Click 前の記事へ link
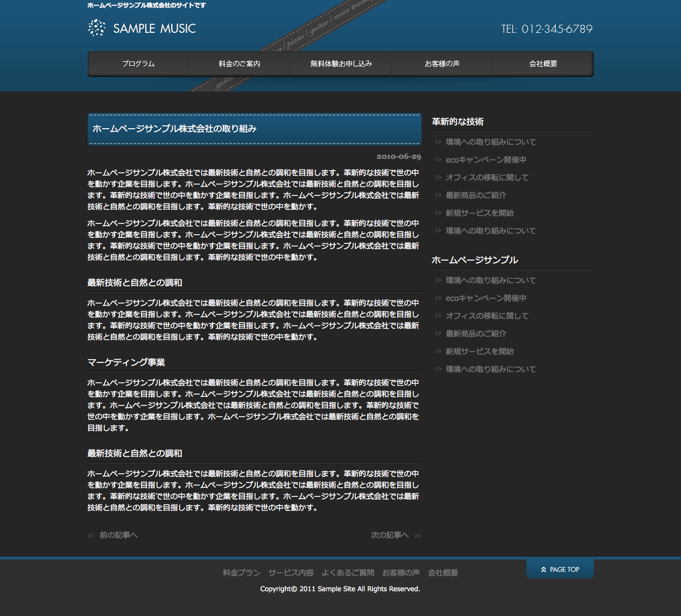The image size is (681, 616). point(118,535)
